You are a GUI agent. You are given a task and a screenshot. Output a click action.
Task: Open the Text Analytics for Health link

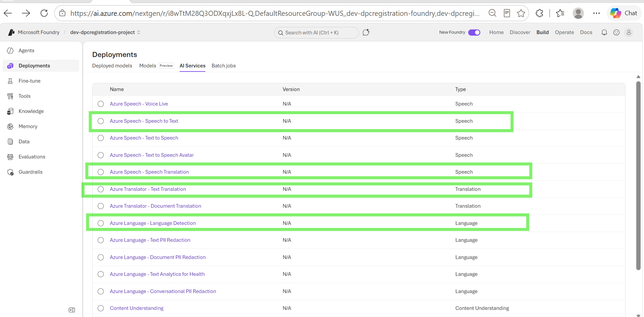click(x=157, y=274)
